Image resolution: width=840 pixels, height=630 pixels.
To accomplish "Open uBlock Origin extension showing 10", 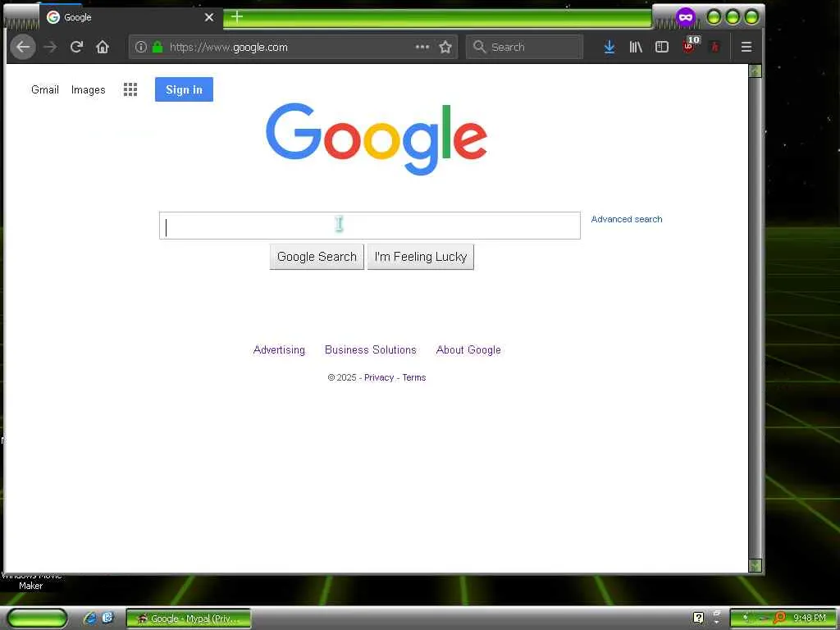I will [x=691, y=45].
